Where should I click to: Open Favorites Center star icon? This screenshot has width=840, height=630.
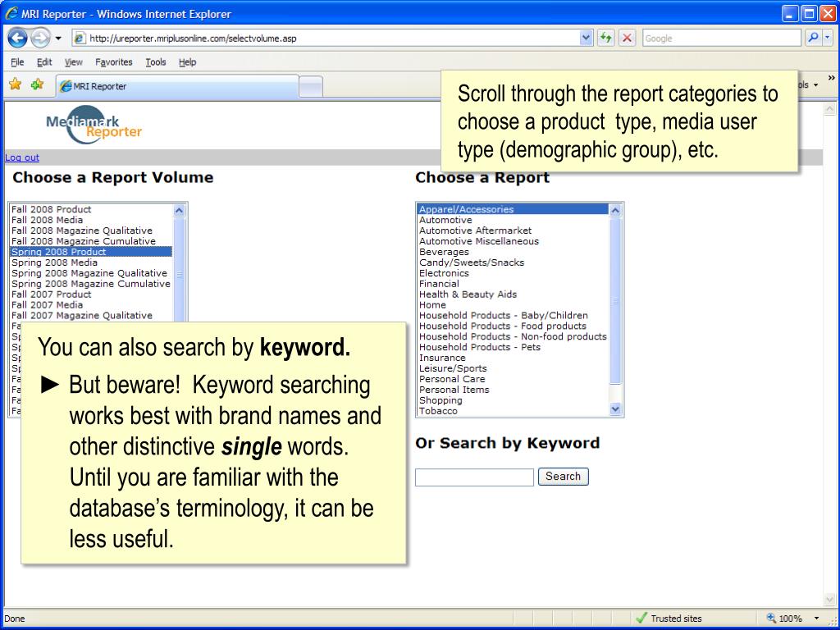[x=15, y=84]
